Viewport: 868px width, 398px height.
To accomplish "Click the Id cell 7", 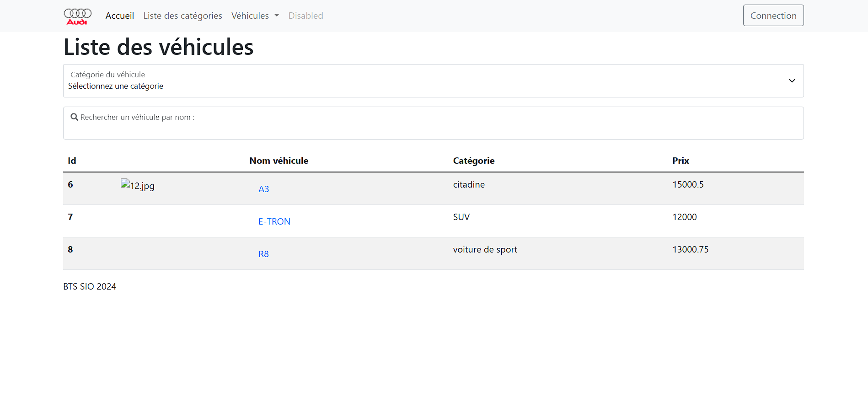I will 70,217.
